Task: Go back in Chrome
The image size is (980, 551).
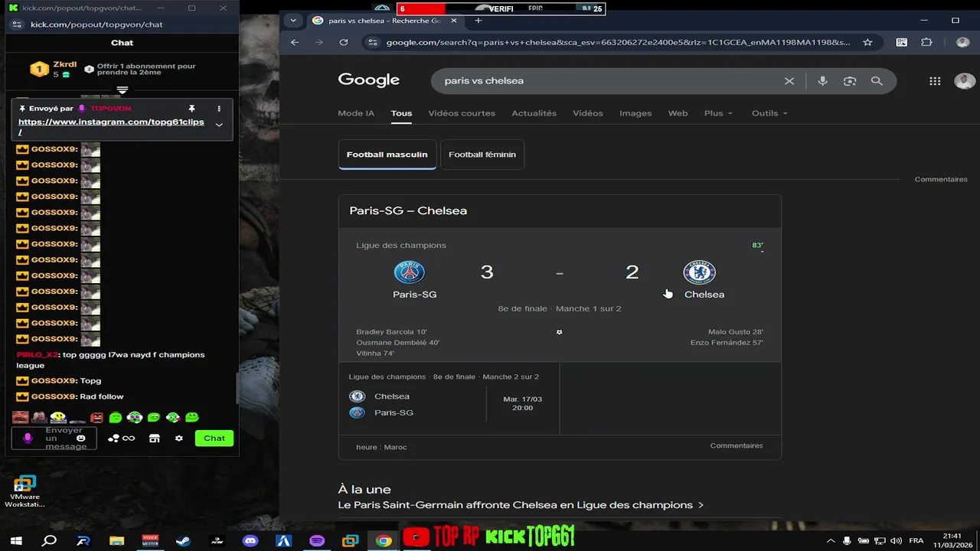Action: point(295,42)
